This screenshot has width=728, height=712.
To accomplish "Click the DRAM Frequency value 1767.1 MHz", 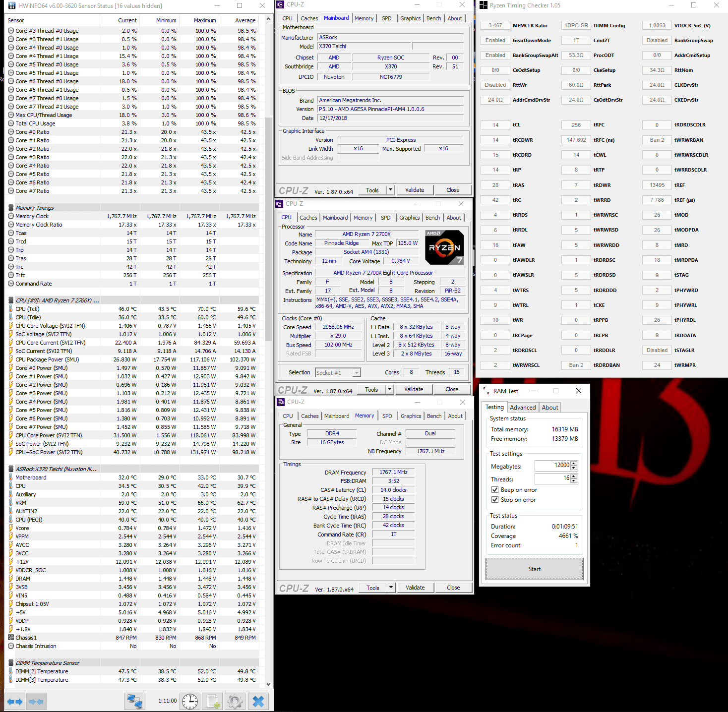I will click(393, 473).
